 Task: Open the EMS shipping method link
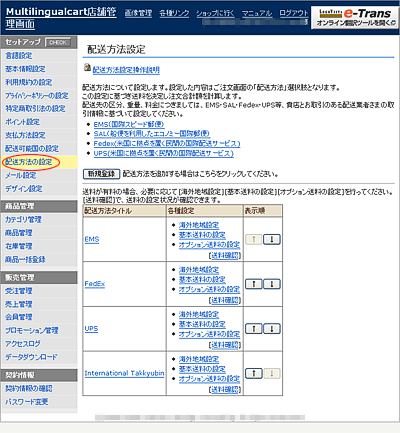pyautogui.click(x=92, y=239)
